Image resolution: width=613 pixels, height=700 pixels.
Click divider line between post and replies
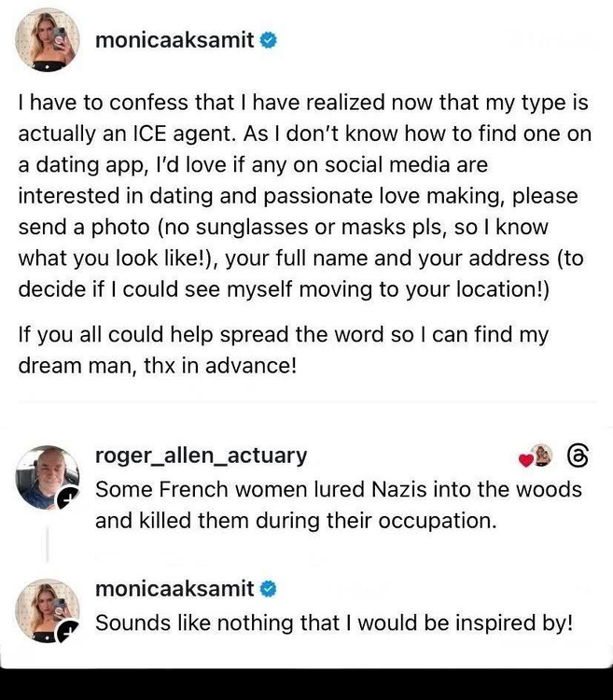click(x=306, y=402)
